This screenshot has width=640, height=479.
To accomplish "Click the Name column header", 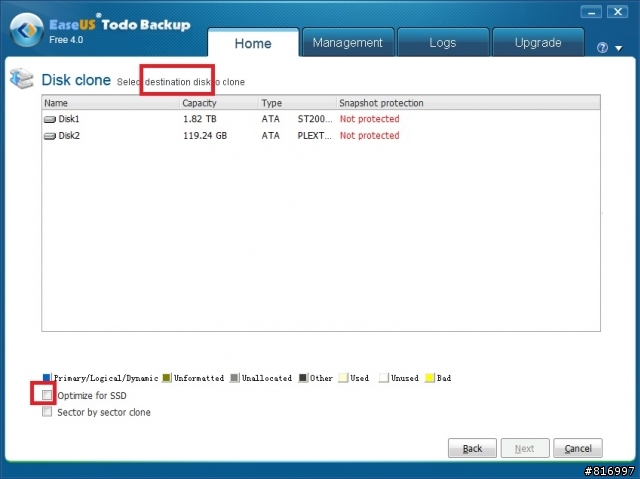I will (x=111, y=103).
